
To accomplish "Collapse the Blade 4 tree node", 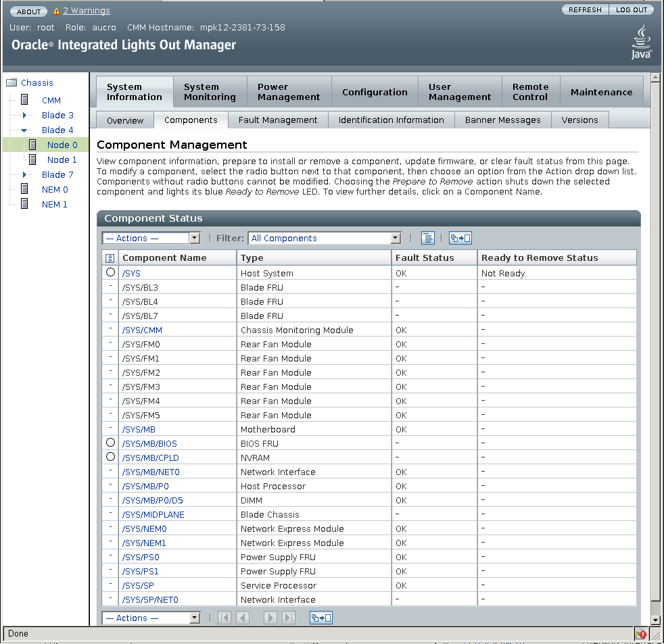I will (x=24, y=130).
